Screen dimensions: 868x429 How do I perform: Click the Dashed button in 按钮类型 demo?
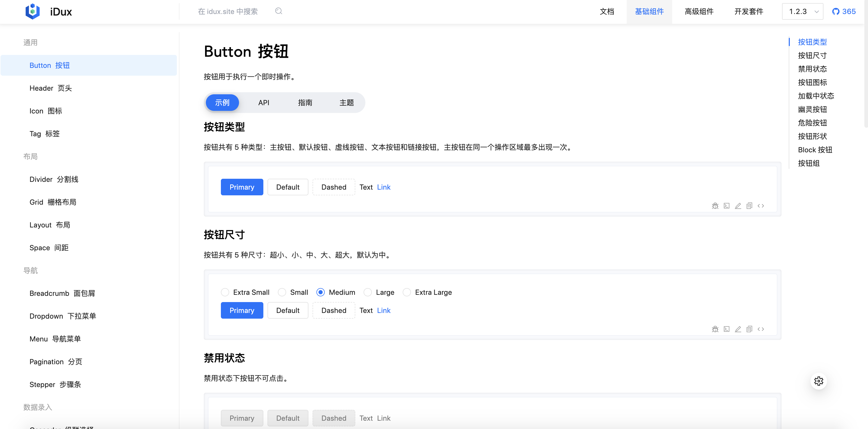334,187
